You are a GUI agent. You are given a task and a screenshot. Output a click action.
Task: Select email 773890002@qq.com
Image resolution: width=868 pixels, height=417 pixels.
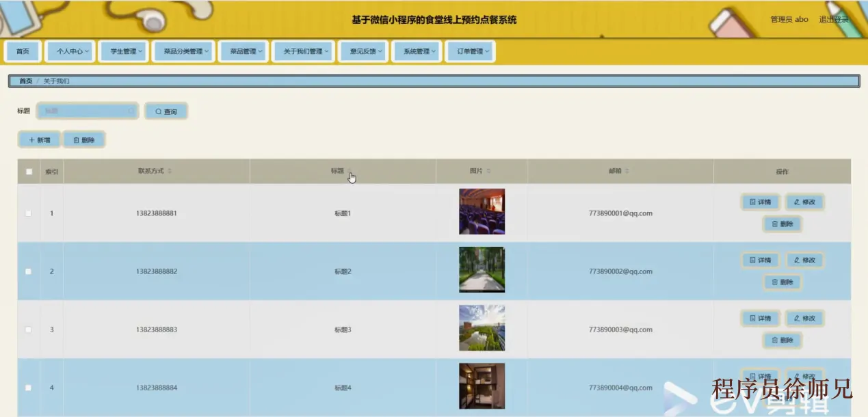click(620, 271)
